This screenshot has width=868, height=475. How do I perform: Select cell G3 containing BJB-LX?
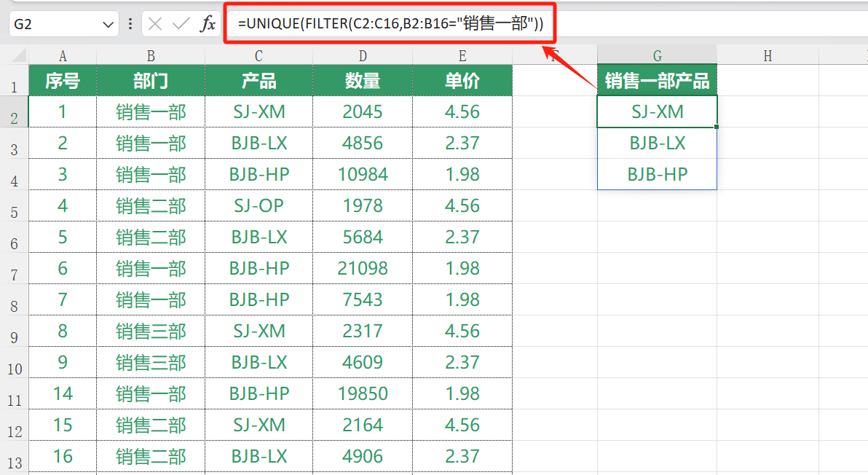pos(657,144)
